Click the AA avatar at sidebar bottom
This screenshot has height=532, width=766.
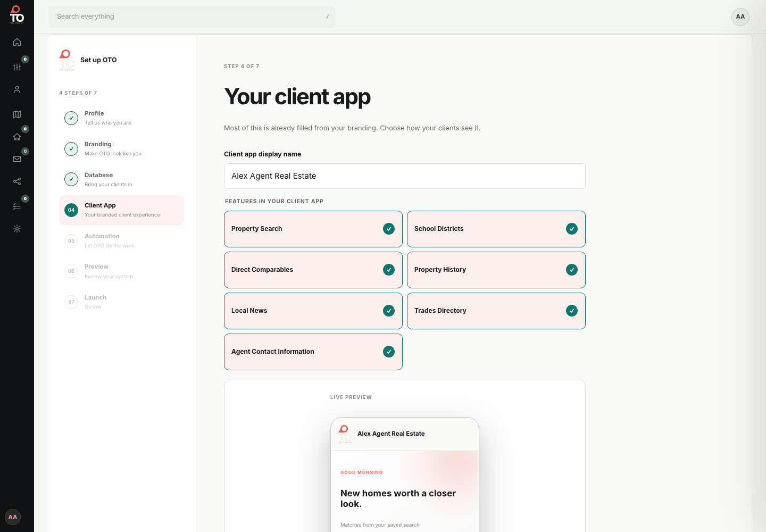click(13, 517)
